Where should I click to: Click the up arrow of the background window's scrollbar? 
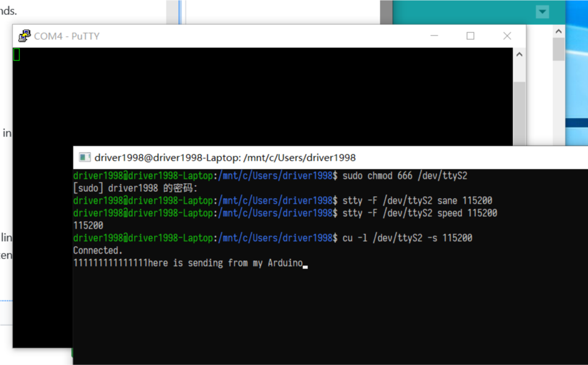[x=559, y=32]
